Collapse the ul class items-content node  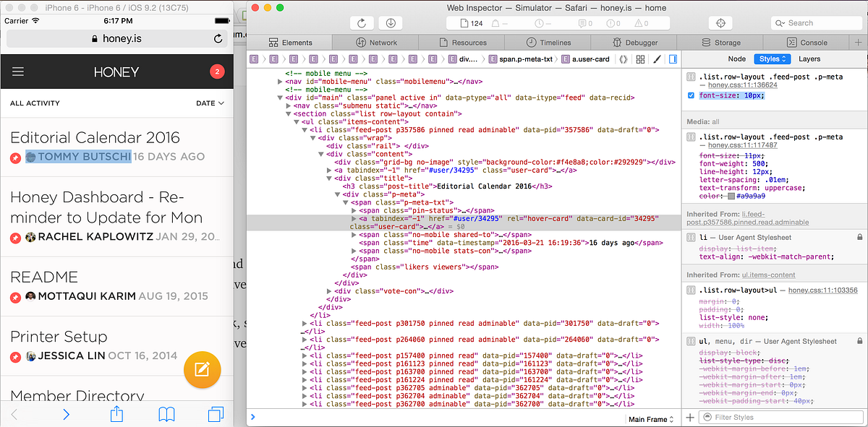click(x=297, y=121)
